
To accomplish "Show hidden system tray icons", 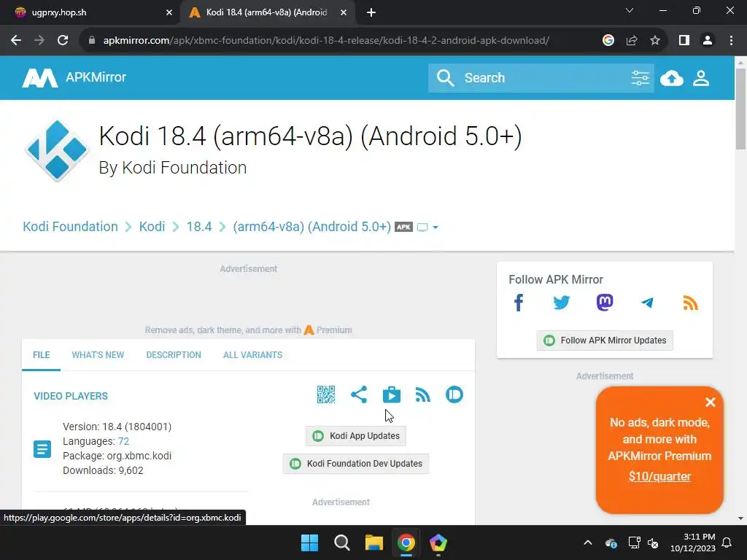I will click(588, 542).
